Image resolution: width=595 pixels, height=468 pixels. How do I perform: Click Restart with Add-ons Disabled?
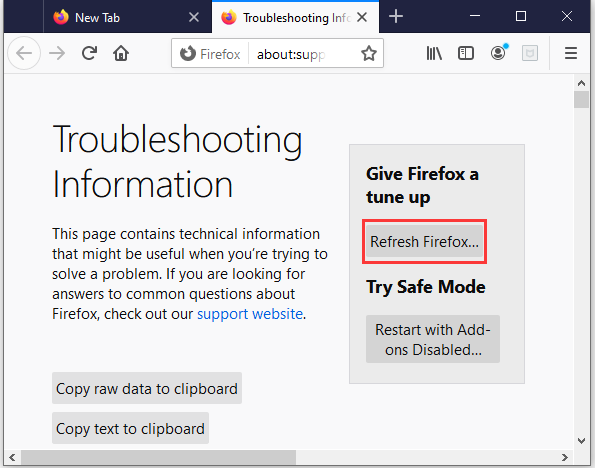[x=433, y=339]
